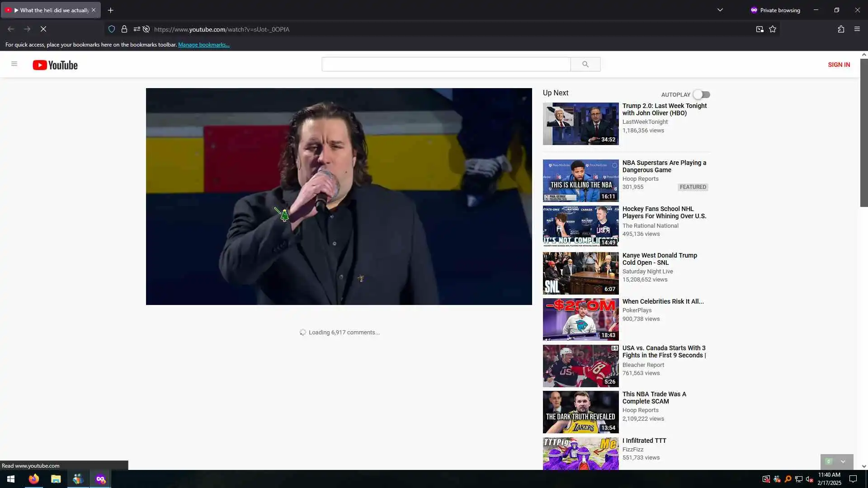Open the Firefox application menu button

click(x=857, y=29)
